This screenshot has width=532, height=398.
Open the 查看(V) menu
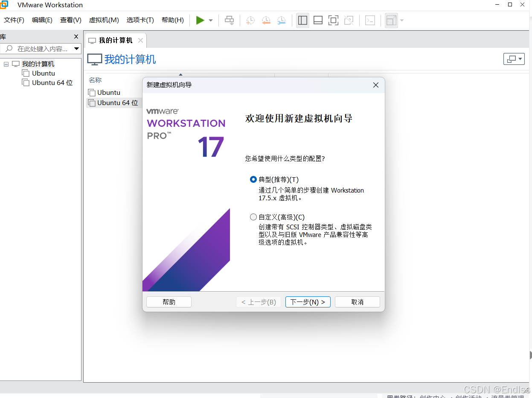[71, 20]
